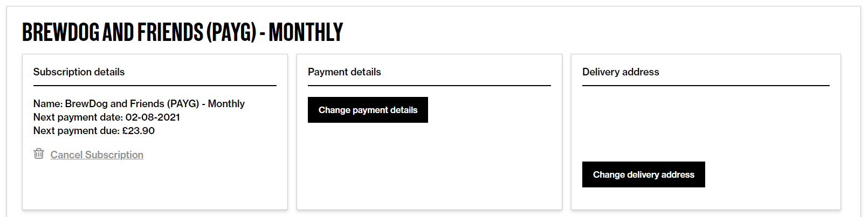Select the BrewDog and Friends (PAYG) page title

point(182,32)
